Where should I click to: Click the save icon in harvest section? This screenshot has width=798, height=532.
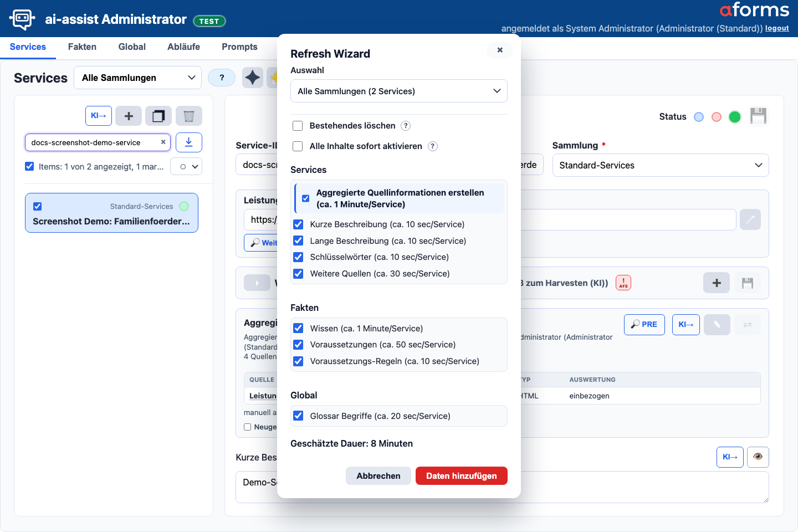click(748, 283)
